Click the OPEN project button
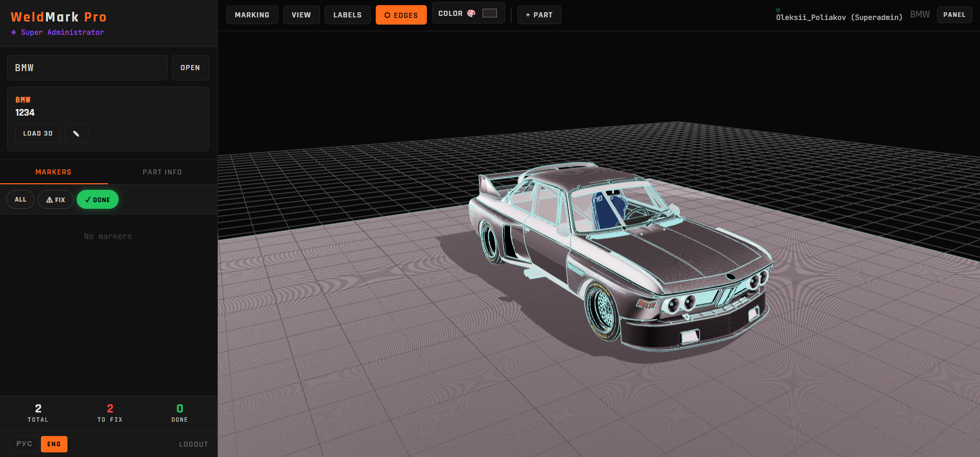Screen dimensions: 980x457 190,68
